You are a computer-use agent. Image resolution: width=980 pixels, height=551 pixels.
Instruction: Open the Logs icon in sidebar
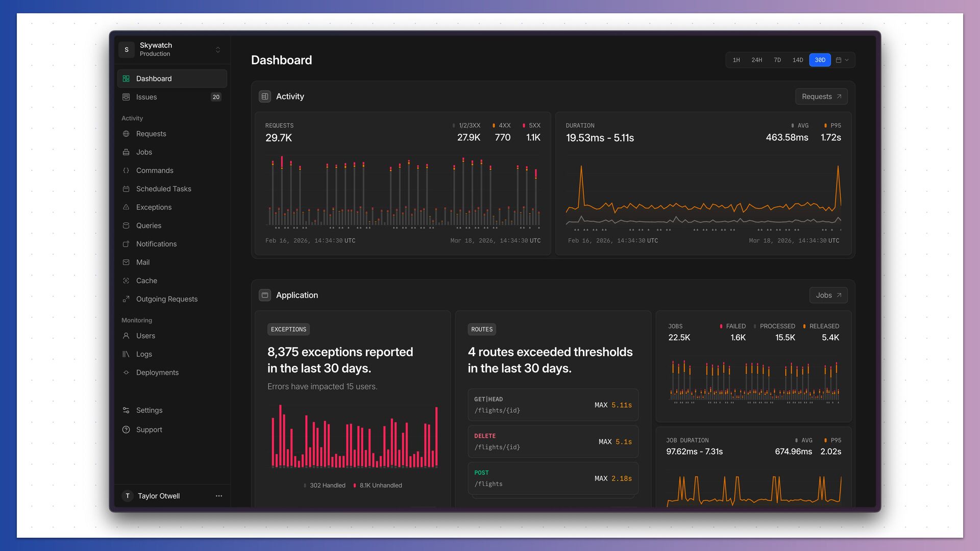(x=126, y=354)
